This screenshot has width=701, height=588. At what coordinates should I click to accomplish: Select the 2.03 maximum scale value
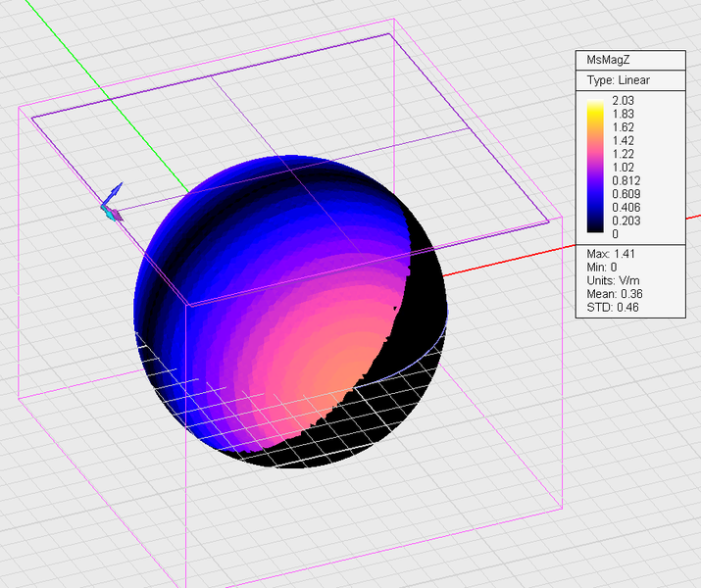click(x=623, y=100)
